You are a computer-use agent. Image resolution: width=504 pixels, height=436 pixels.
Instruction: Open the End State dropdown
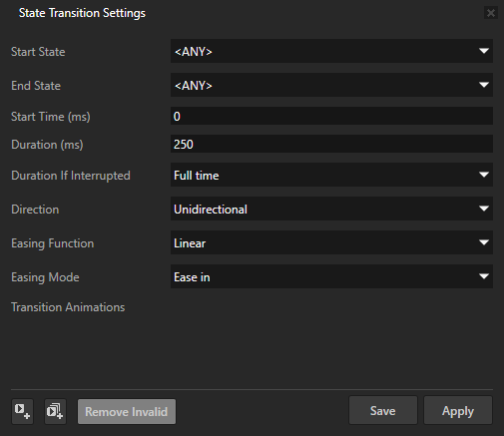(331, 85)
